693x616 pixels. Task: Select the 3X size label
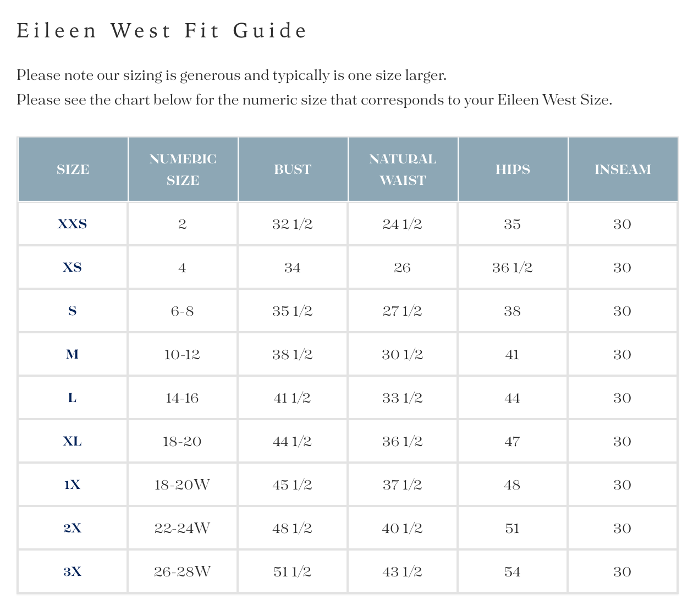(x=73, y=571)
